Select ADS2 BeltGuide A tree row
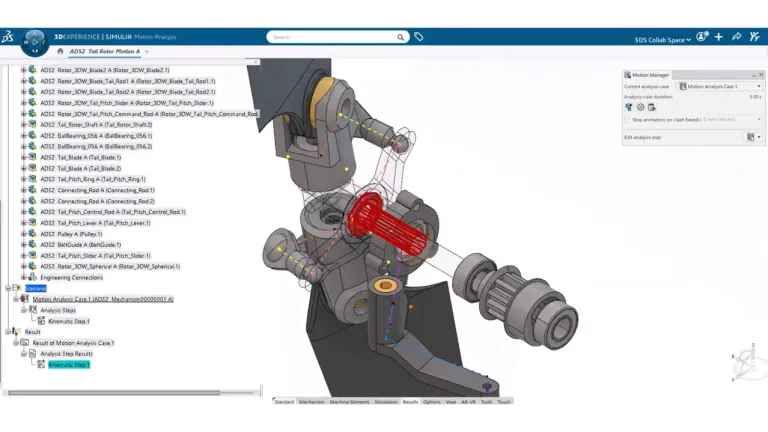Image resolution: width=768 pixels, height=432 pixels. 80,244
